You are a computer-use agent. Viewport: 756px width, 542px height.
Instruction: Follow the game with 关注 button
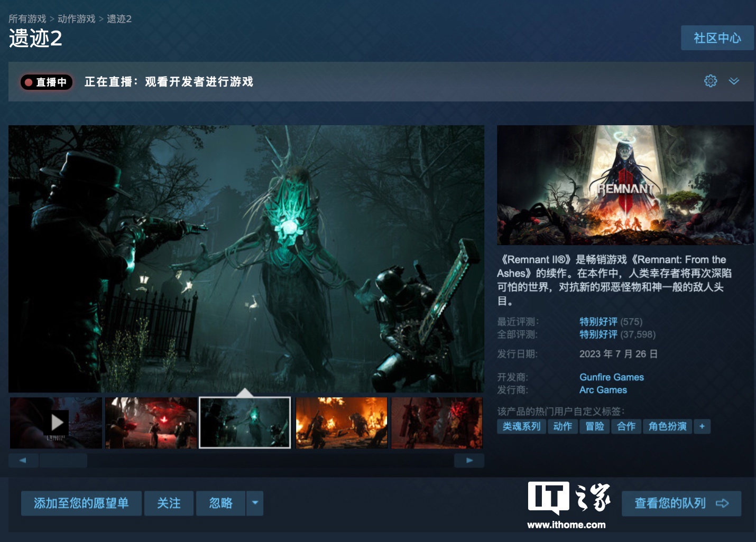coord(169,503)
